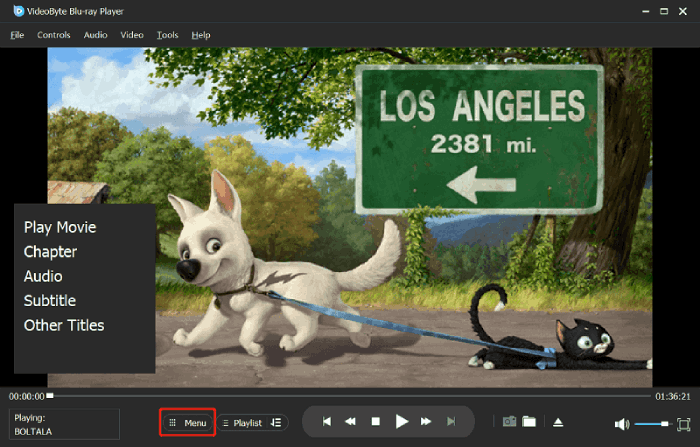Screen dimensions: 700x447
Task: Adjust the volume slider
Action: (x=653, y=424)
